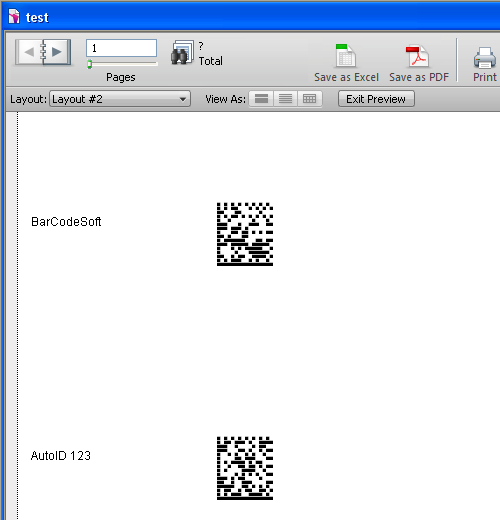Click the Print printer icon
This screenshot has width=500, height=520.
pyautogui.click(x=484, y=58)
